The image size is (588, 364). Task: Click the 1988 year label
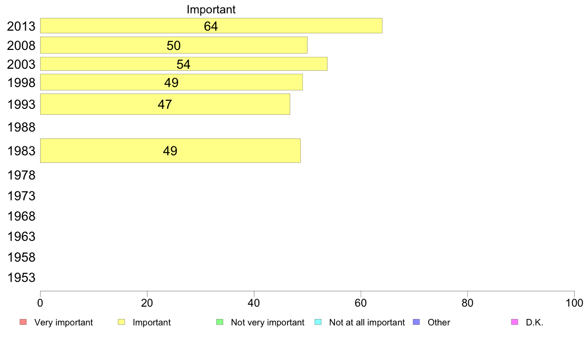point(21,128)
